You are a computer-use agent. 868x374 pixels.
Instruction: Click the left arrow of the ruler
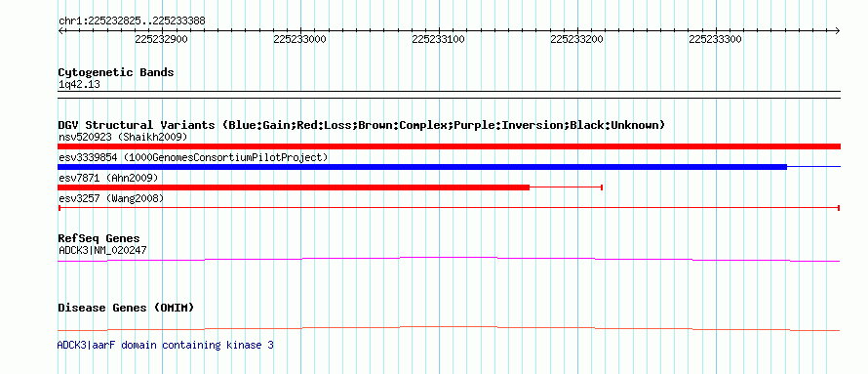[60, 31]
